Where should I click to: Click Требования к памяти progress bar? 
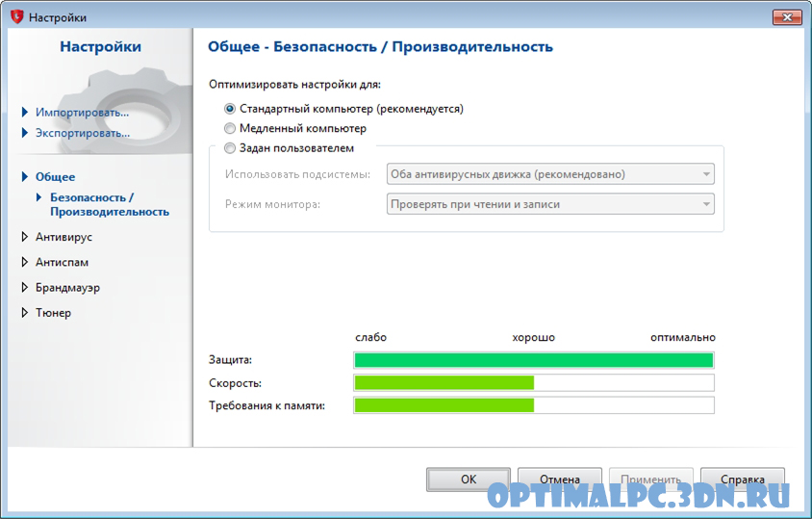tap(534, 405)
